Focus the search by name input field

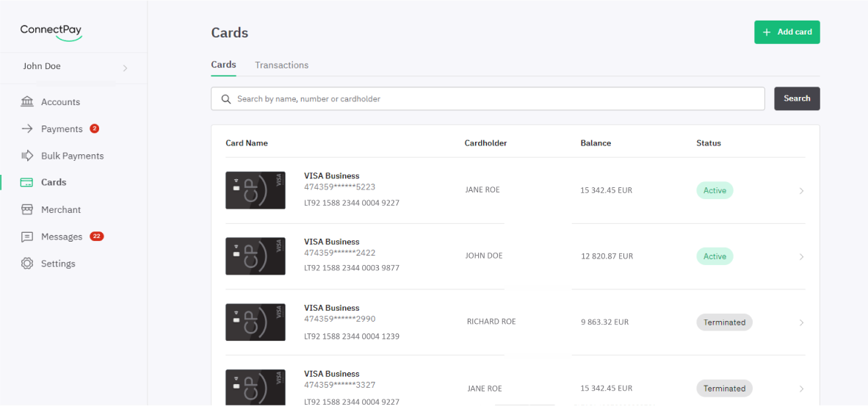coord(488,98)
